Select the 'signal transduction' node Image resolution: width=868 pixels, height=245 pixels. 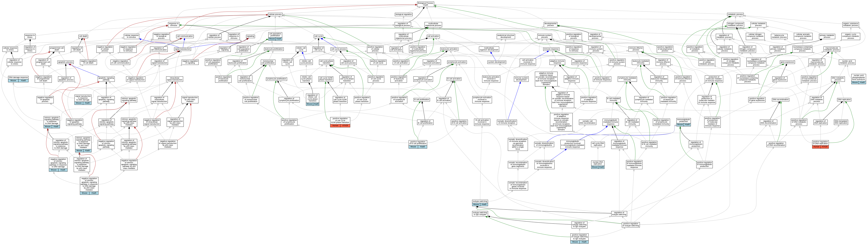182,49
